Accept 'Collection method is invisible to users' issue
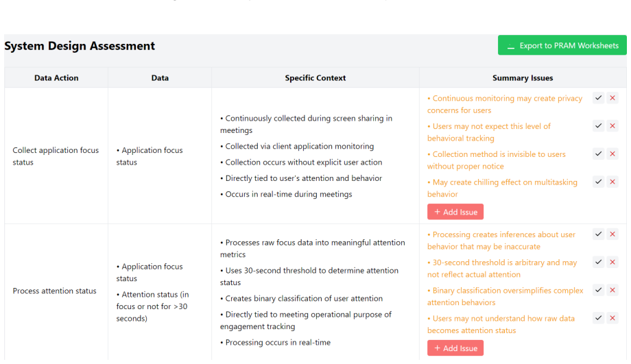This screenshot has height=364, width=631. tap(598, 154)
